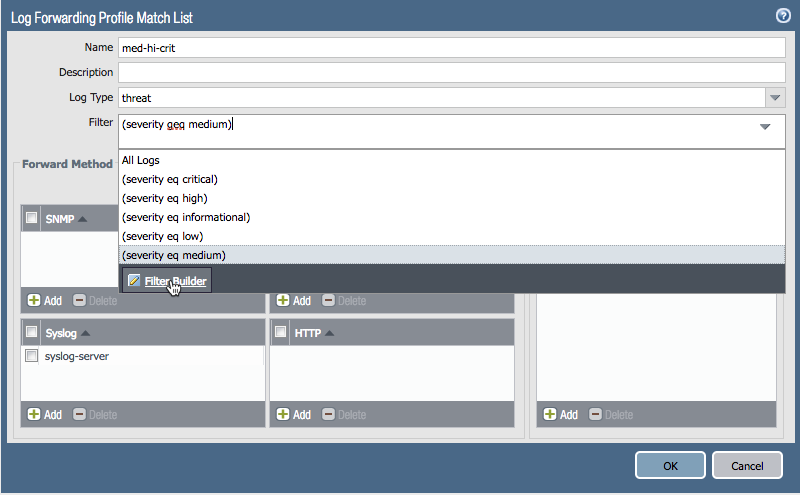Click the plus Add icon in rightmost panel
The height and width of the screenshot is (495, 800).
pos(550,414)
